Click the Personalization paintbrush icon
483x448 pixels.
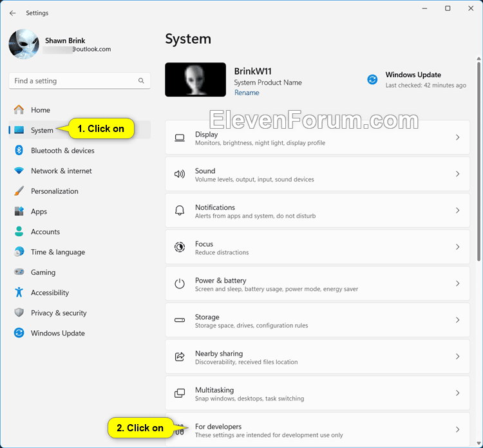tap(19, 191)
